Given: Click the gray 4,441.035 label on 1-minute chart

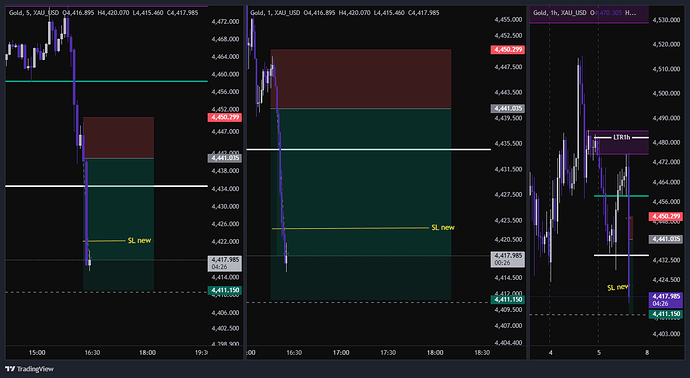Looking at the screenshot, I should coord(507,109).
